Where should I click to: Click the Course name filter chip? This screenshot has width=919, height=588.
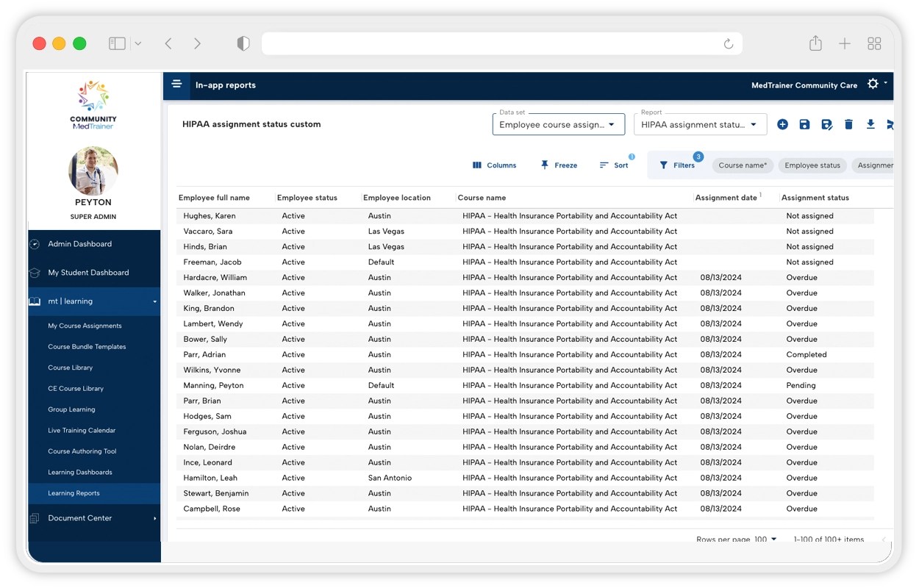743,165
